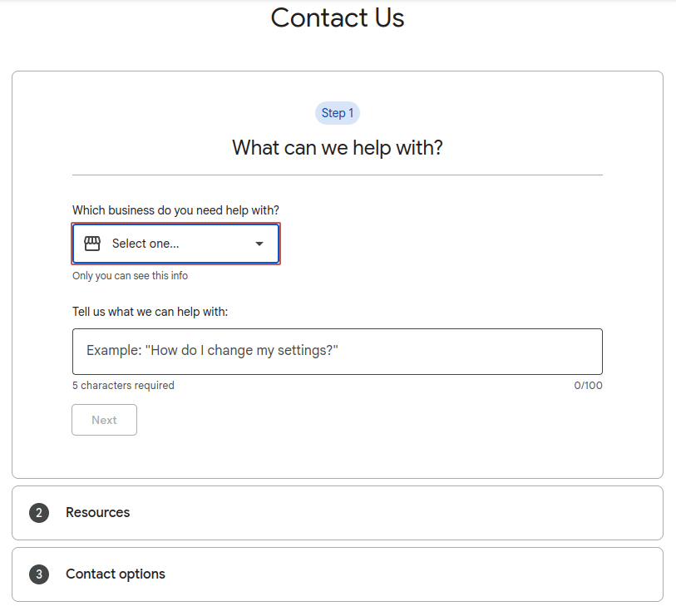Click the "Contact options" section label
The width and height of the screenshot is (676, 616).
pyautogui.click(x=116, y=574)
